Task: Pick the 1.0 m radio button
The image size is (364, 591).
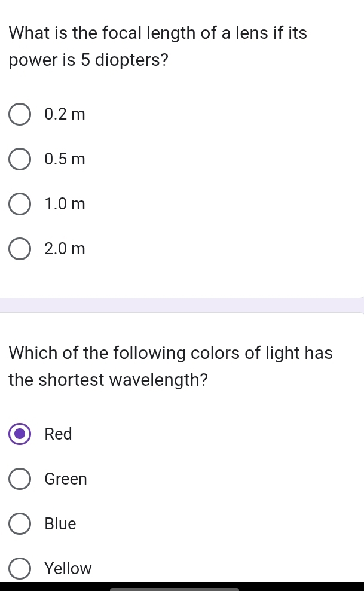Action: coord(20,204)
